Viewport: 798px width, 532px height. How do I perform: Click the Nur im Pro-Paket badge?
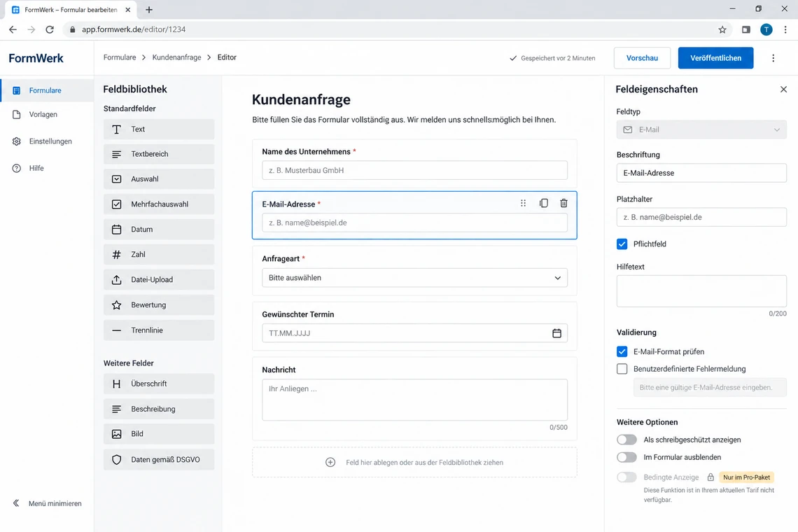pos(746,477)
